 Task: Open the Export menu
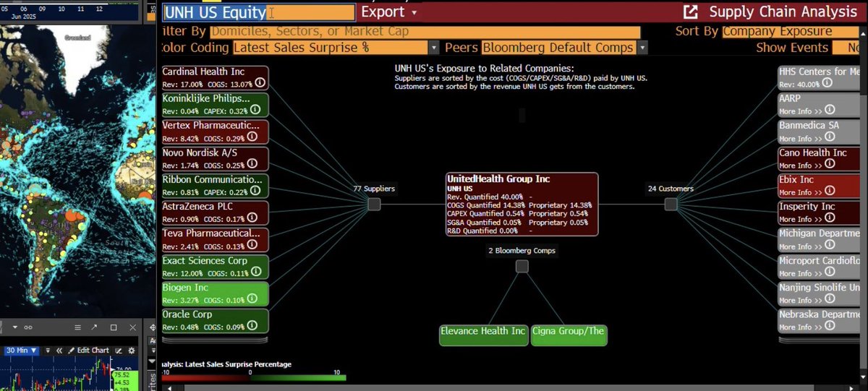pos(388,12)
